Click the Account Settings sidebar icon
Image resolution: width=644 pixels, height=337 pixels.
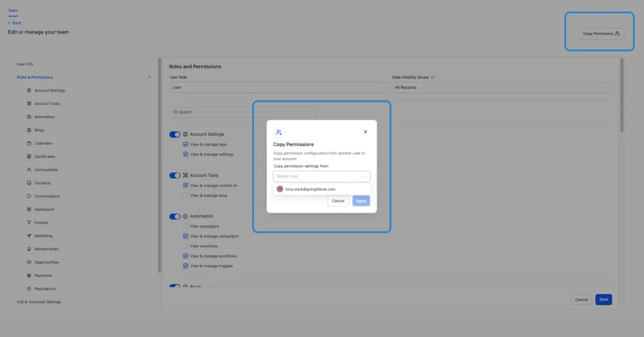click(29, 91)
